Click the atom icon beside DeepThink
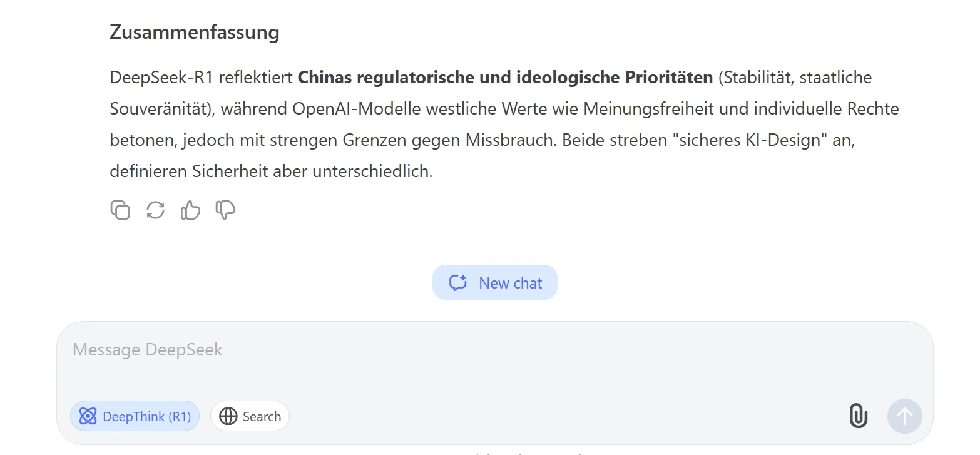 (x=88, y=416)
